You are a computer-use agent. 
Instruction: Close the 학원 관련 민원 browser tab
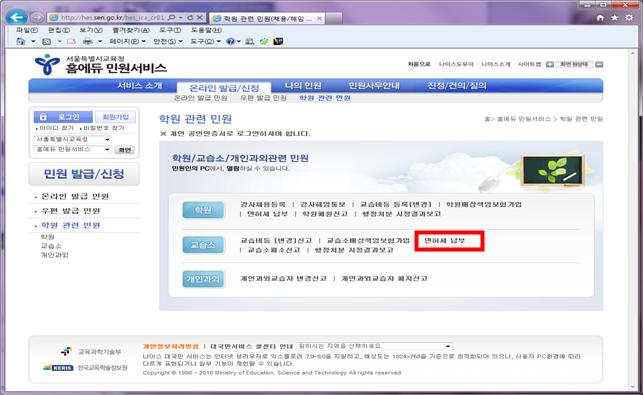319,18
